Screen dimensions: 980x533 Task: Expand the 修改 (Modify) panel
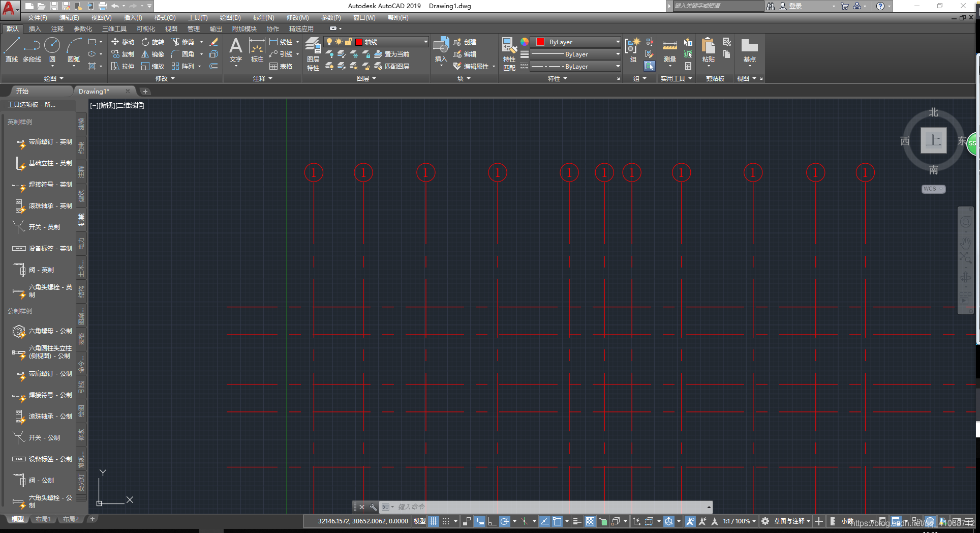click(x=165, y=78)
